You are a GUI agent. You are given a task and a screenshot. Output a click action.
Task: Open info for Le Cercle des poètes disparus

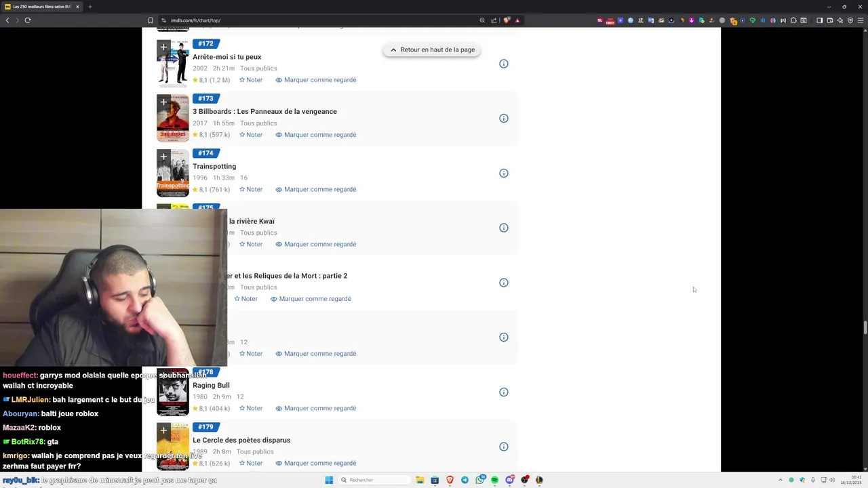(x=504, y=447)
